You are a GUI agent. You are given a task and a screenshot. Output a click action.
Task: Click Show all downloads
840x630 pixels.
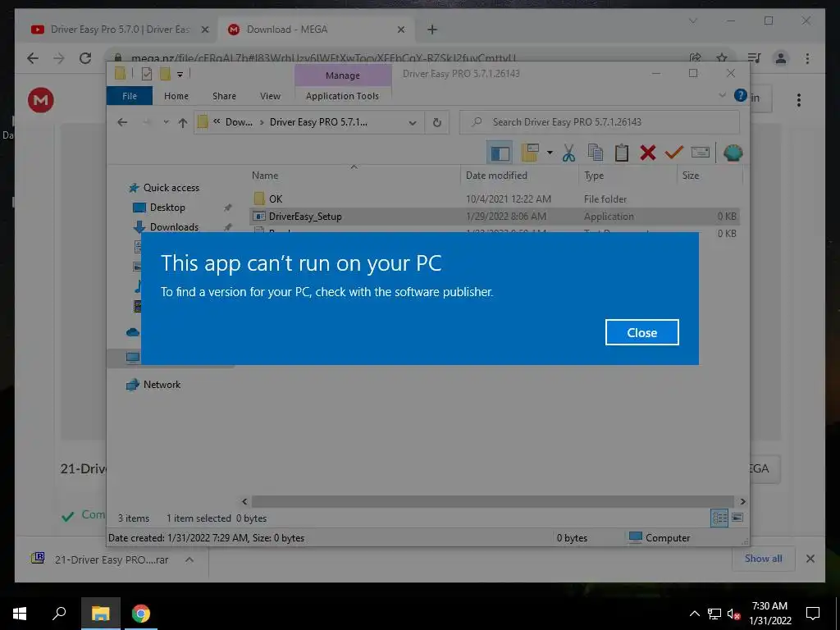coord(764,559)
